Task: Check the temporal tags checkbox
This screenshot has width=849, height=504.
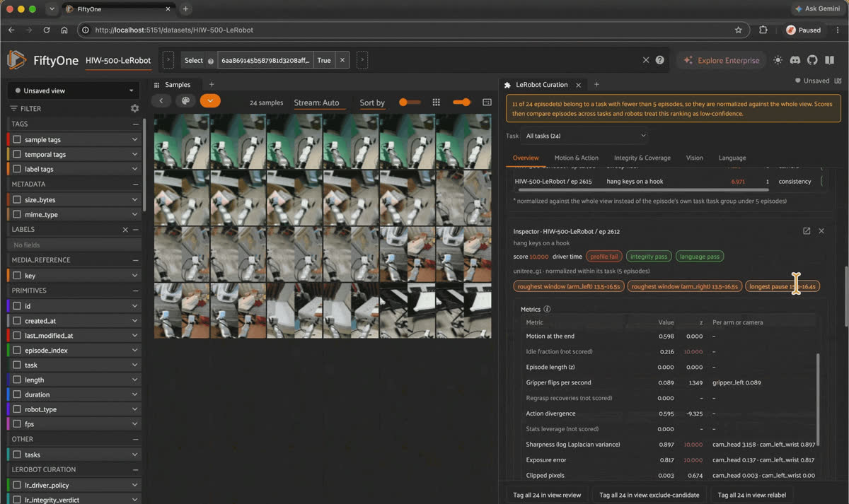Action: (x=18, y=154)
